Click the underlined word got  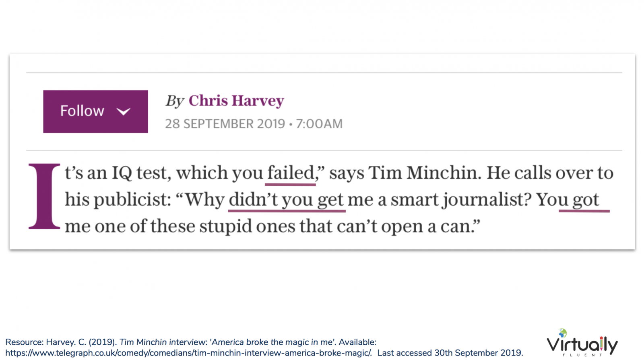coord(586,200)
